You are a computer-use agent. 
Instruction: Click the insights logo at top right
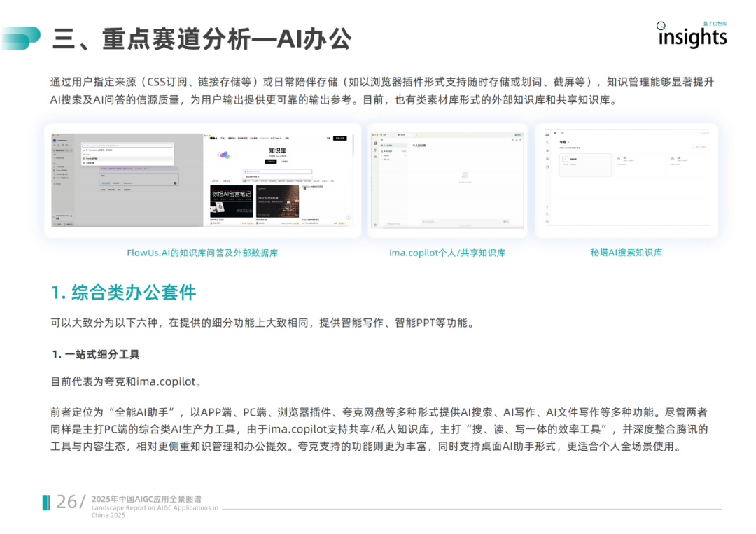point(692,35)
